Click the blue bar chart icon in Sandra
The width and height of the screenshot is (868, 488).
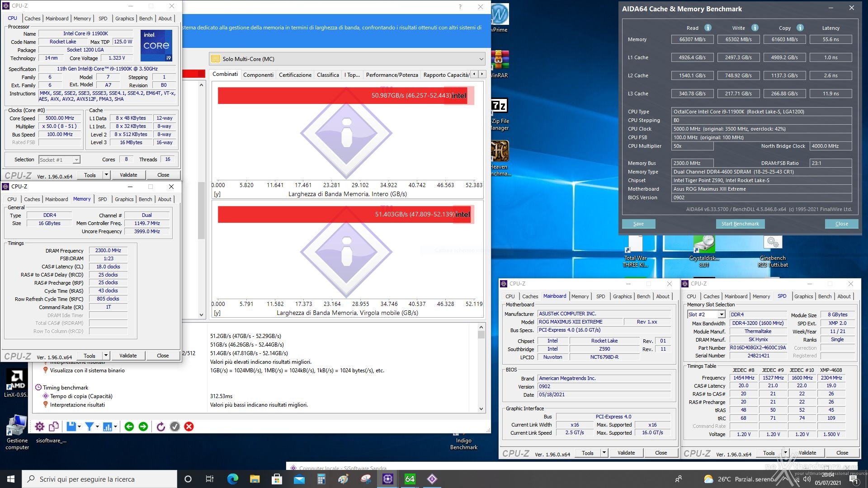[x=108, y=427]
